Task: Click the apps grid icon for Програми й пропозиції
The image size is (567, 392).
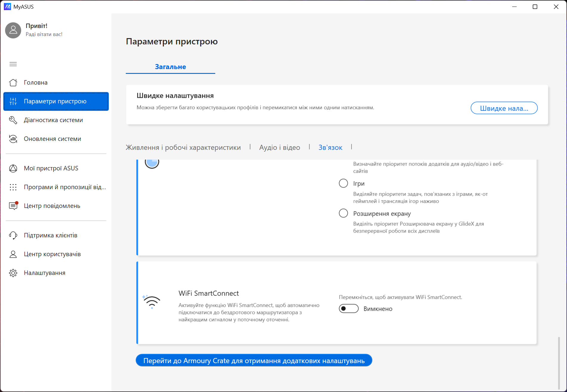Action: point(13,187)
